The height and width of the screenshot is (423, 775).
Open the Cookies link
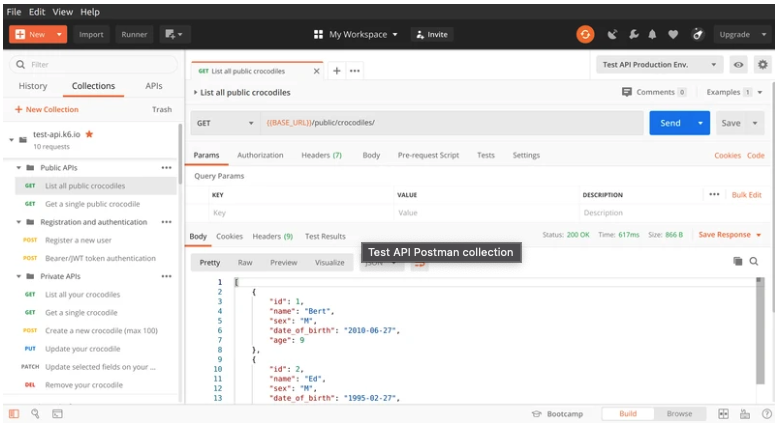click(727, 155)
